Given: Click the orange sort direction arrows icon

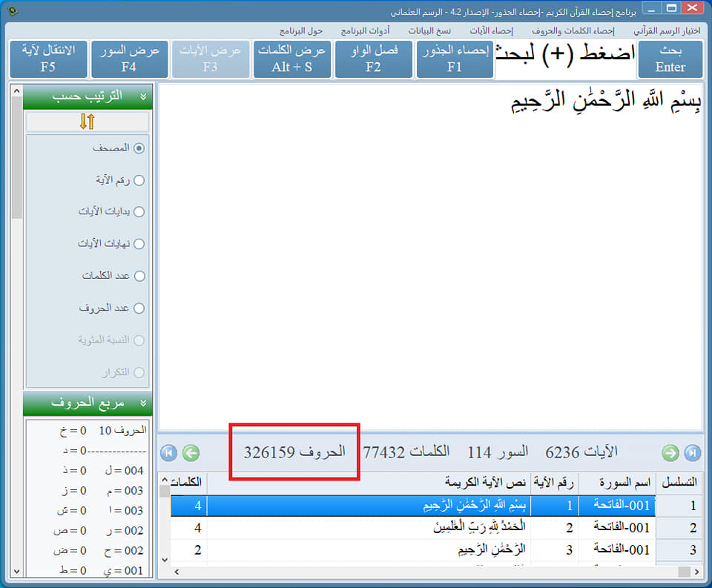Looking at the screenshot, I should [88, 122].
